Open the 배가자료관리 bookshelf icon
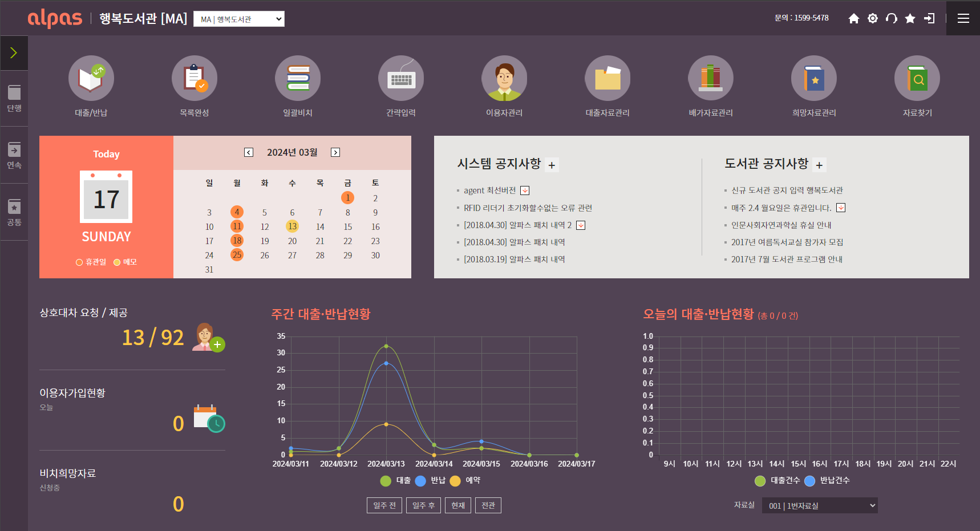This screenshot has height=531, width=980. tap(711, 78)
